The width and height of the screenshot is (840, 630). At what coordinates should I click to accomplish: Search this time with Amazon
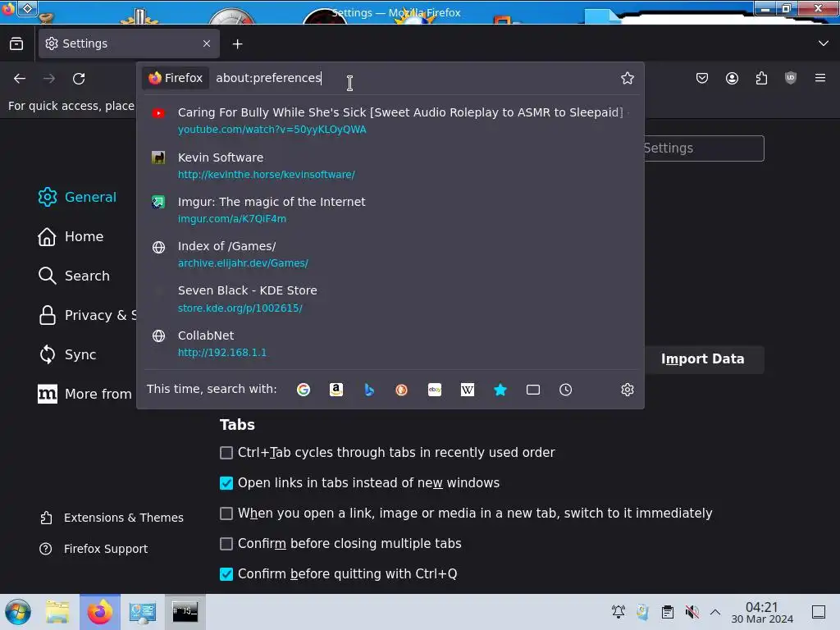pyautogui.click(x=336, y=390)
